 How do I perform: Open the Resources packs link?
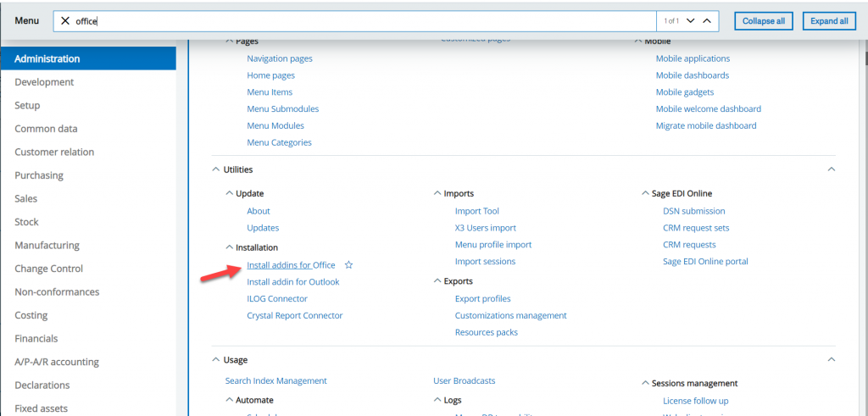[x=487, y=332]
